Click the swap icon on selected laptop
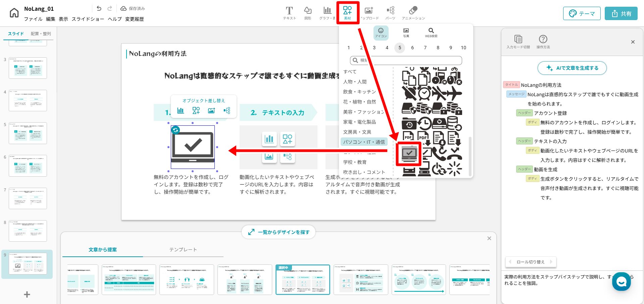Image resolution: width=644 pixels, height=304 pixels. [x=176, y=130]
